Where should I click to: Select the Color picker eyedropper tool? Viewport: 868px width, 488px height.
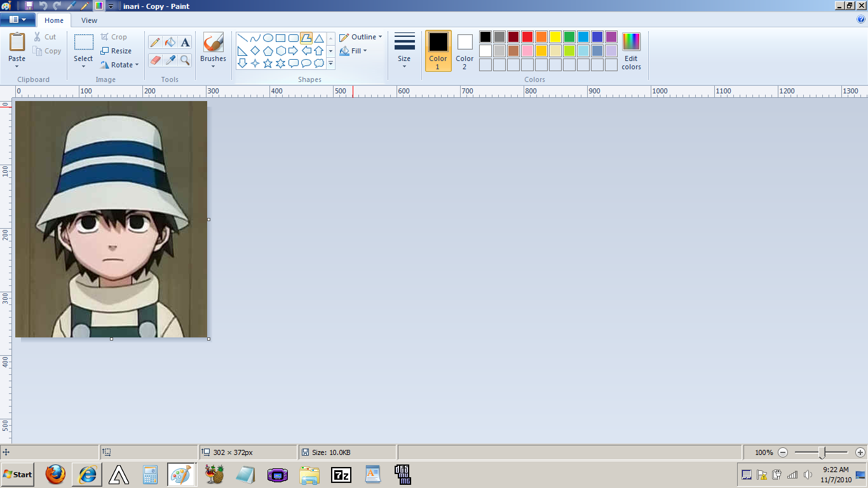(170, 60)
